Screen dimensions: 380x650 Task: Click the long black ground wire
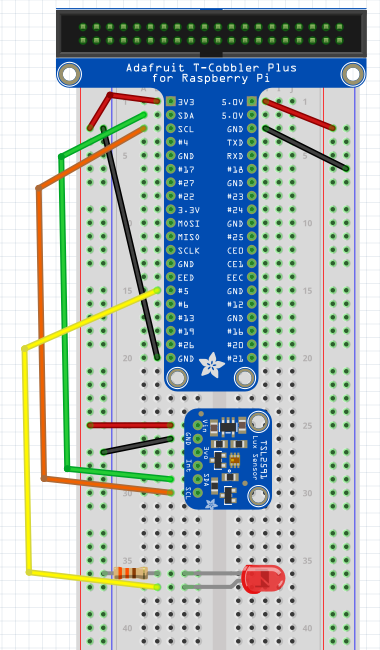pyautogui.click(x=129, y=243)
